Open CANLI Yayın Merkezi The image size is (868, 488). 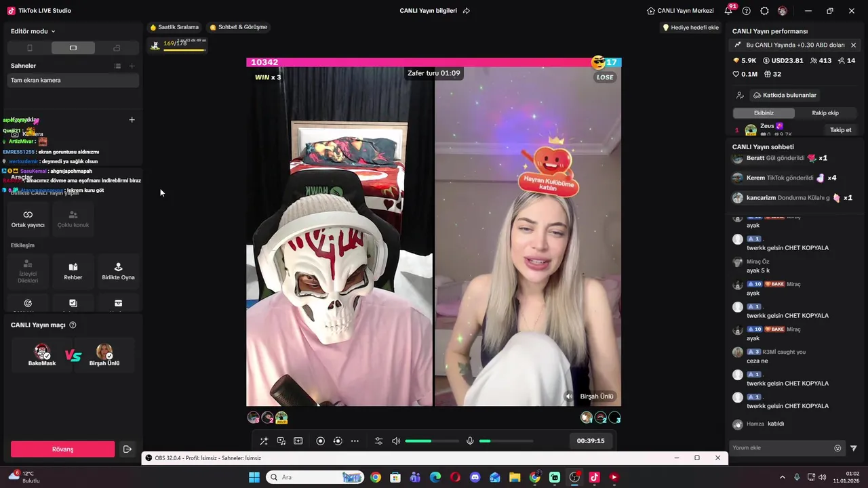coord(680,11)
